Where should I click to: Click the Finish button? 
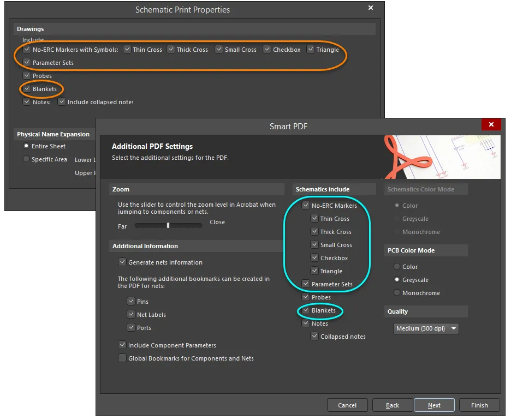pyautogui.click(x=479, y=405)
